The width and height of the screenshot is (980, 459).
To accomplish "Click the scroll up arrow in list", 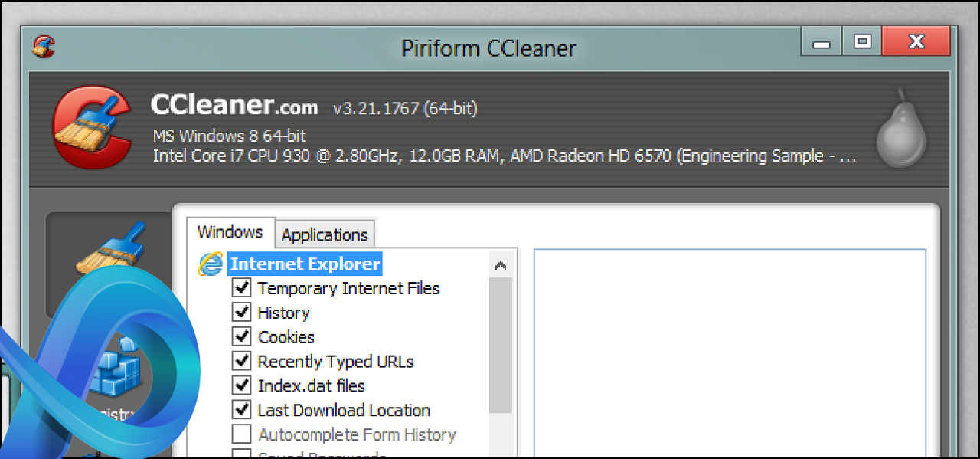I will [501, 266].
